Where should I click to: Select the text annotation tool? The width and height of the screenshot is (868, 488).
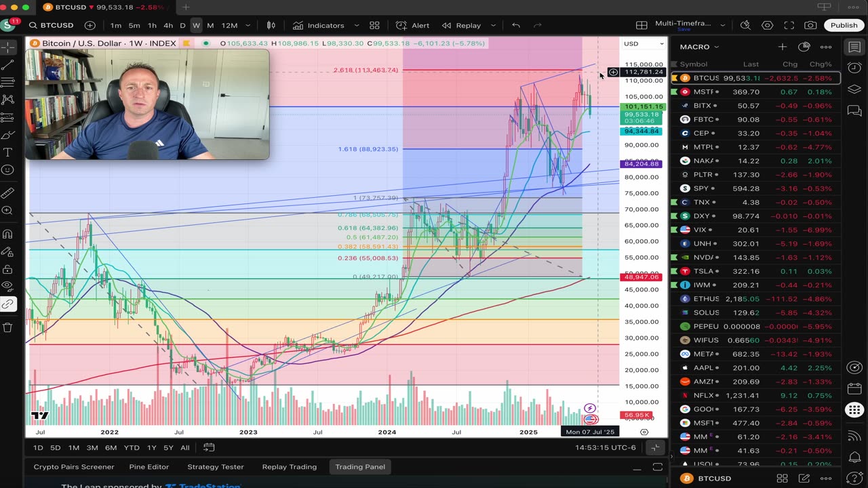[x=8, y=152]
